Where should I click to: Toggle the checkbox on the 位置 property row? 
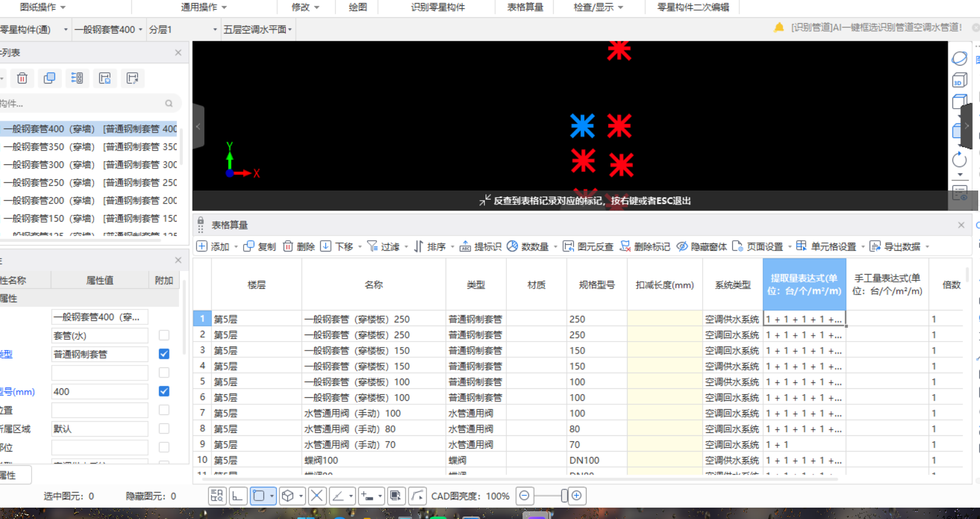coord(164,410)
